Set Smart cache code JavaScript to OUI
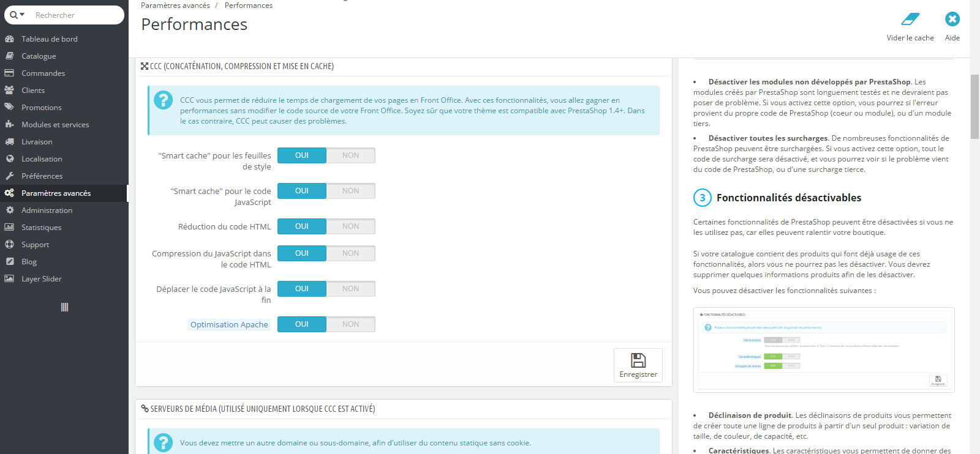This screenshot has height=454, width=980. [x=302, y=191]
